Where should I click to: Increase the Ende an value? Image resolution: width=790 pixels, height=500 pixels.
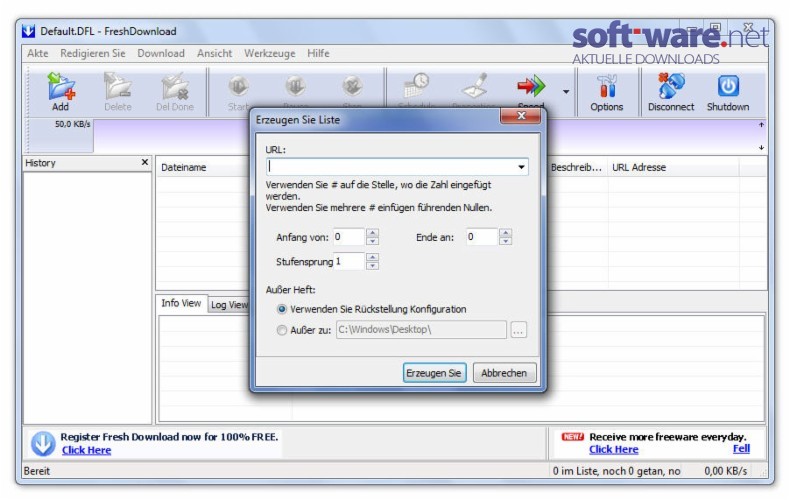click(x=505, y=232)
